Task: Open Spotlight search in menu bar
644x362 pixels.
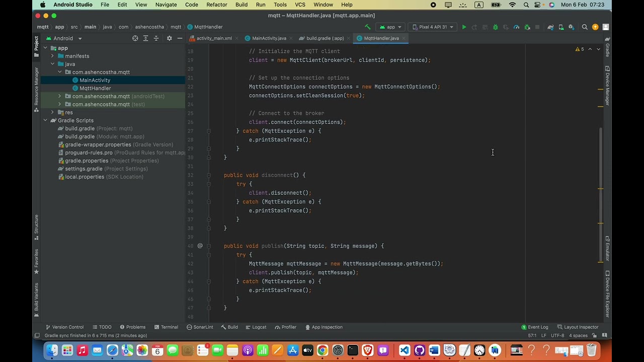Action: (x=526, y=5)
